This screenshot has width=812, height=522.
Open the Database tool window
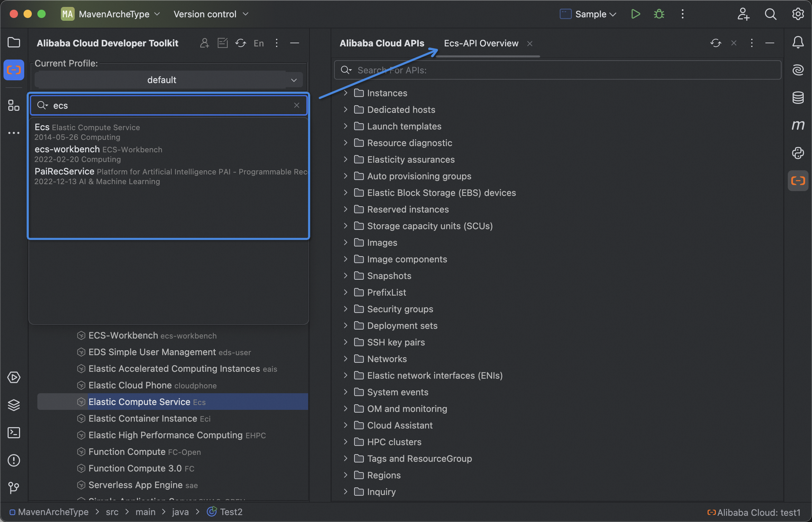pyautogui.click(x=798, y=98)
